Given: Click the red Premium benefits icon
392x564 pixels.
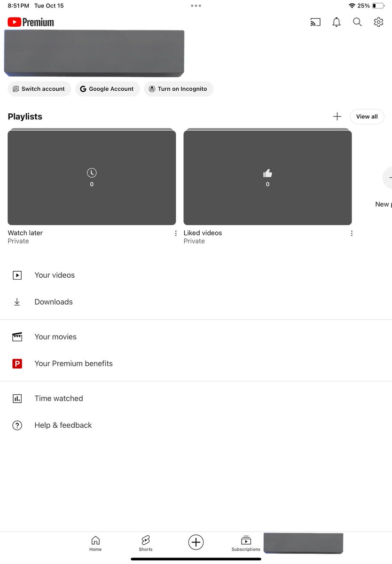Looking at the screenshot, I should pyautogui.click(x=17, y=364).
